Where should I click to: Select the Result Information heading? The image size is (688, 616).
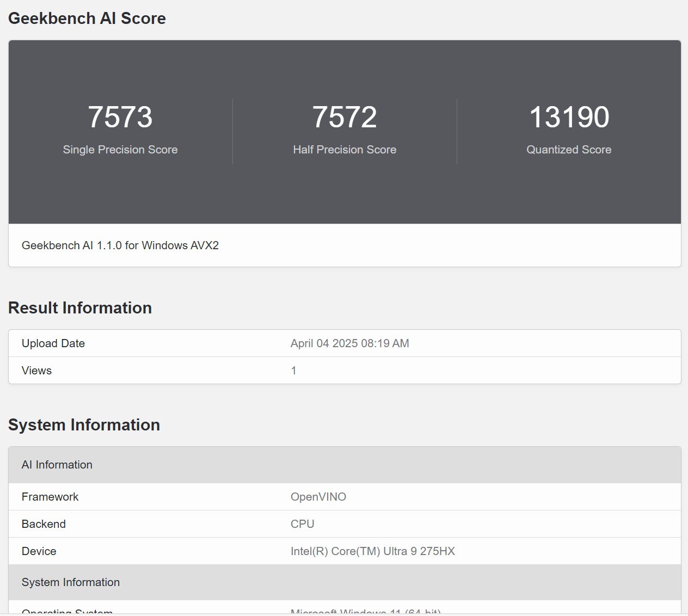[x=79, y=307]
